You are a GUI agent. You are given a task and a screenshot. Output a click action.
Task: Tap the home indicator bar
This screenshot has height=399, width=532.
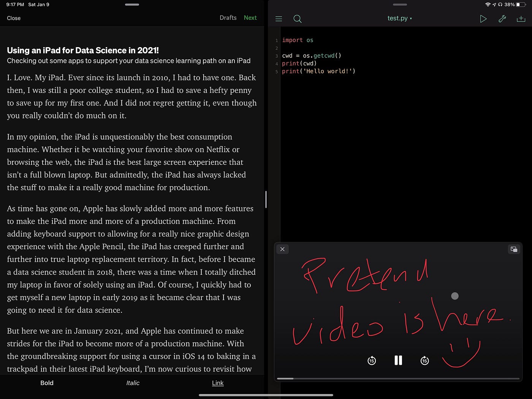click(266, 395)
